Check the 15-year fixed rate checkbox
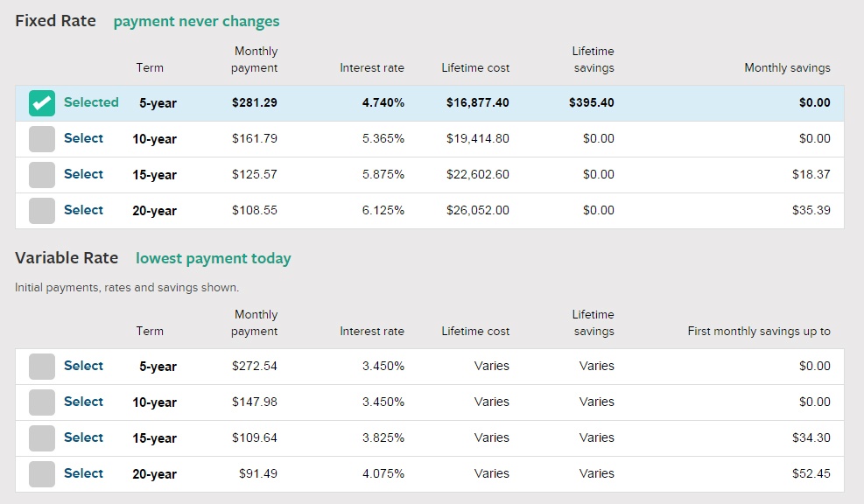This screenshot has height=504, width=864. pyautogui.click(x=42, y=175)
